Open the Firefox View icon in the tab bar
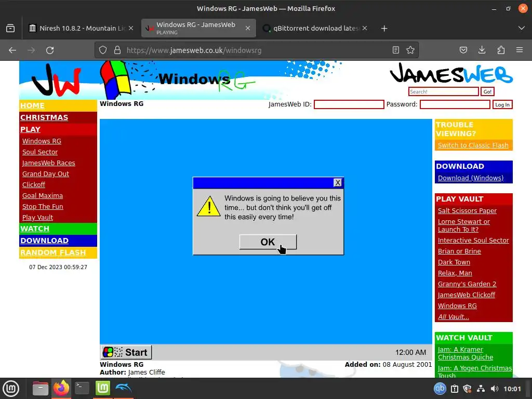Image resolution: width=532 pixels, height=399 pixels. click(10, 28)
